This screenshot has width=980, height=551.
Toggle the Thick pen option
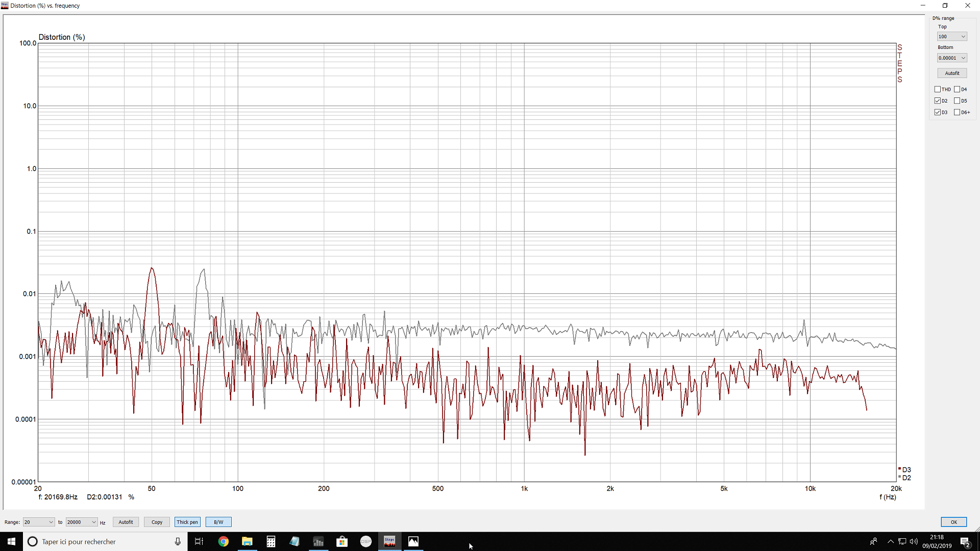(x=187, y=522)
